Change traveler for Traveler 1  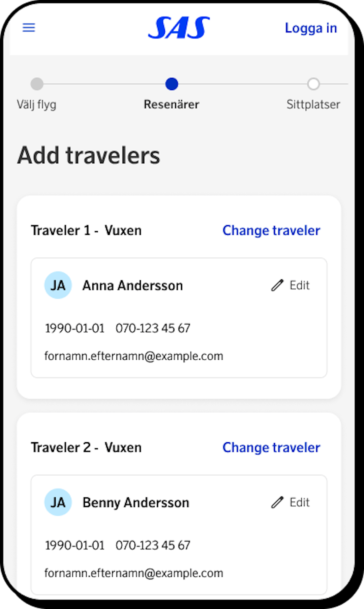tap(271, 231)
